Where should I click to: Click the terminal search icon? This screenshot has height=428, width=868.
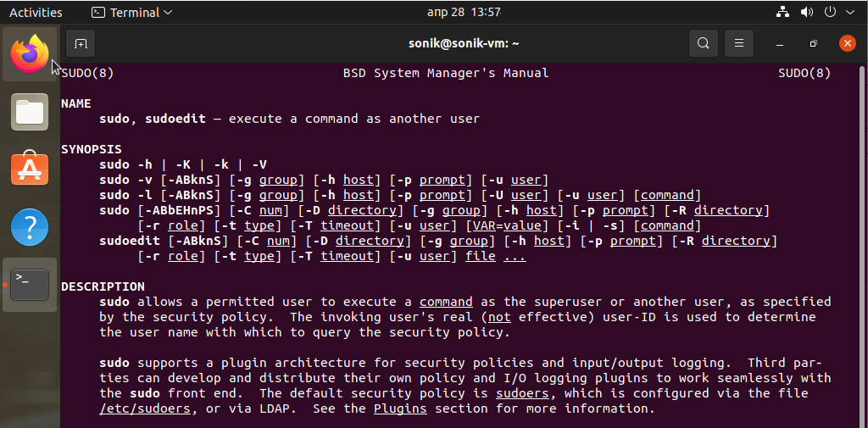tap(703, 43)
